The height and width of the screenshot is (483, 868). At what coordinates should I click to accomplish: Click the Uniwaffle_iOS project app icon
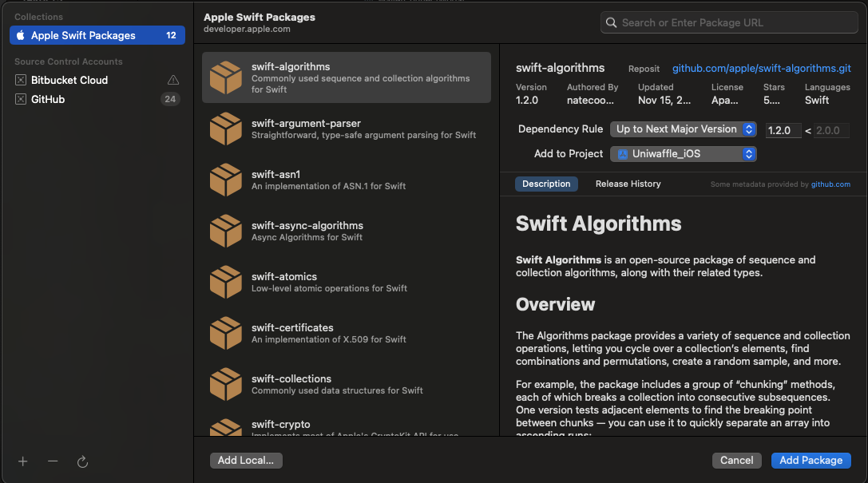tap(623, 154)
